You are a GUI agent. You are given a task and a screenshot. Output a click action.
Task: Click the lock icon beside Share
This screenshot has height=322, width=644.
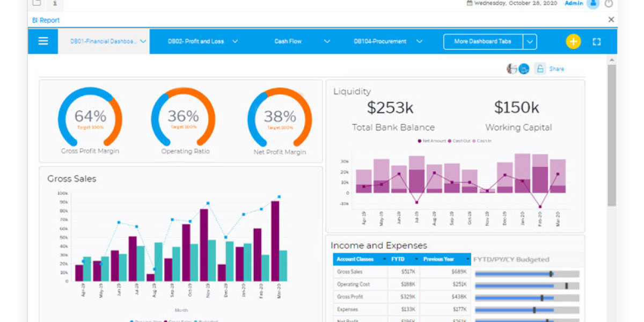click(540, 69)
